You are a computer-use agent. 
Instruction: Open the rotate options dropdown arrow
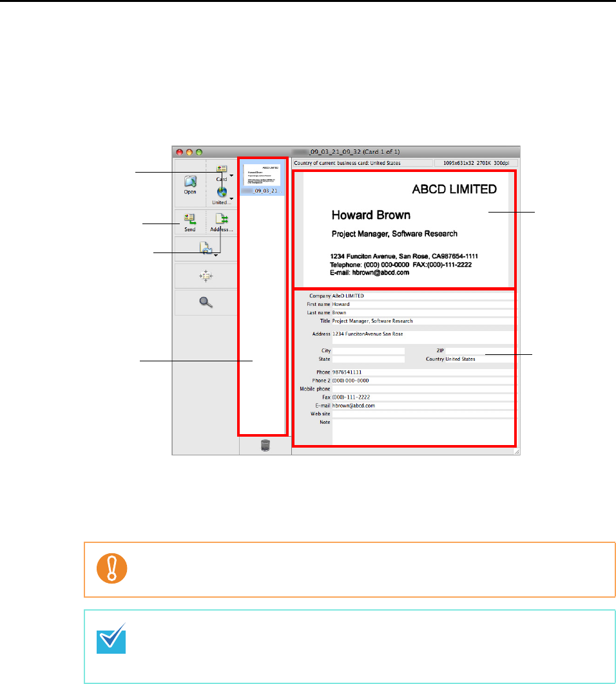tap(216, 255)
